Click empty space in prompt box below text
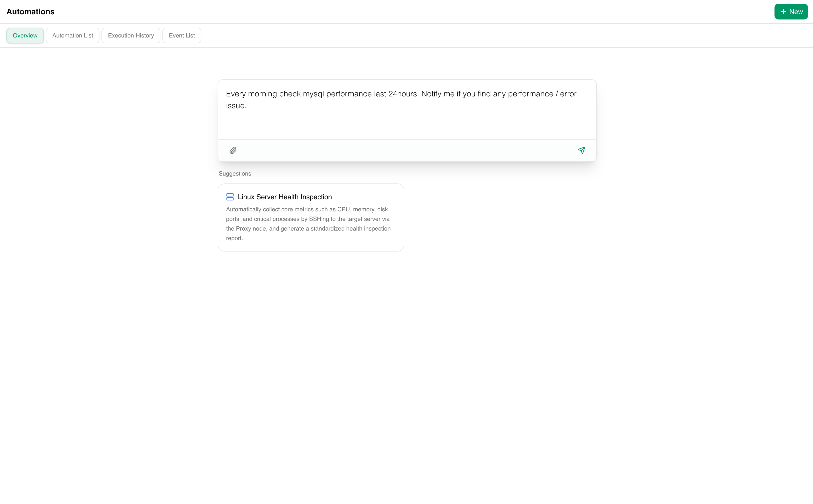The width and height of the screenshot is (813, 504). pyautogui.click(x=407, y=126)
